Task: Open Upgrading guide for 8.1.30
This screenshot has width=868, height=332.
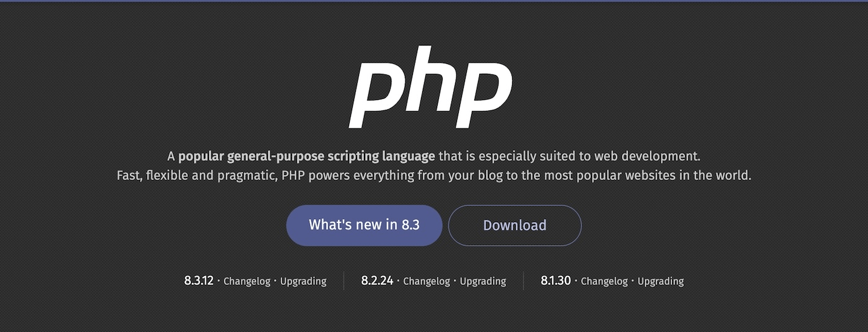Action: [x=661, y=281]
